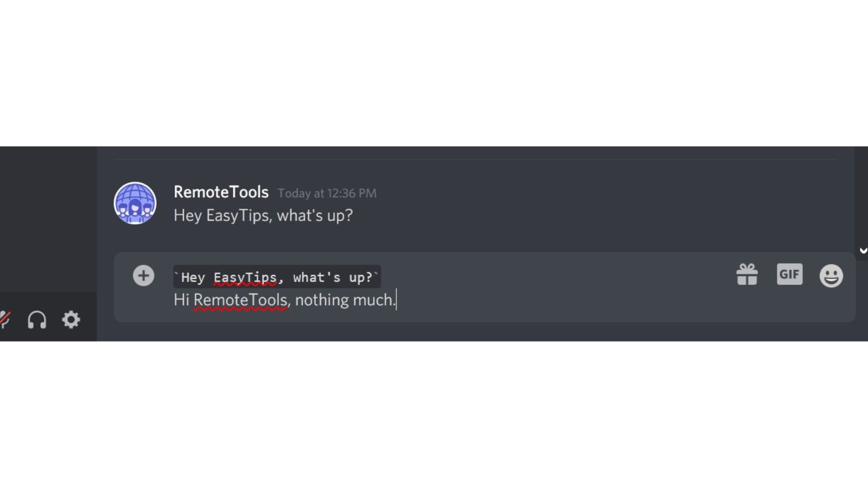
Task: Click the down chevron at right edge
Action: click(863, 251)
